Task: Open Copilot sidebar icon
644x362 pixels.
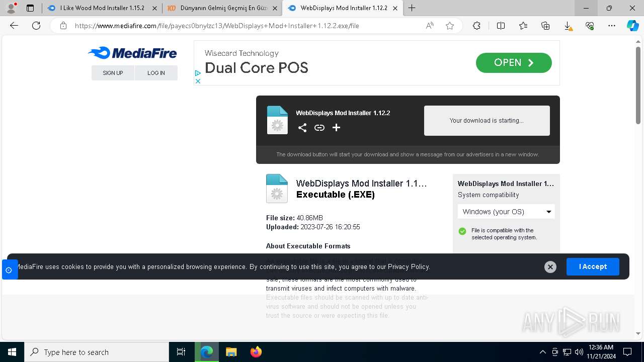Action: [632, 26]
